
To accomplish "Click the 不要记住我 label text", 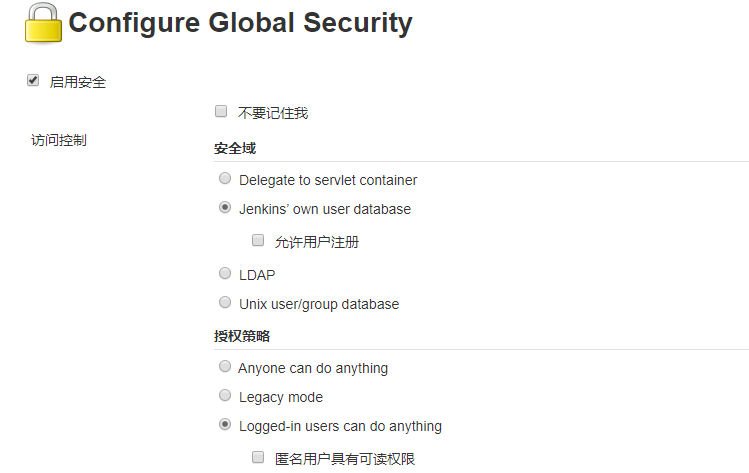I will pyautogui.click(x=273, y=113).
